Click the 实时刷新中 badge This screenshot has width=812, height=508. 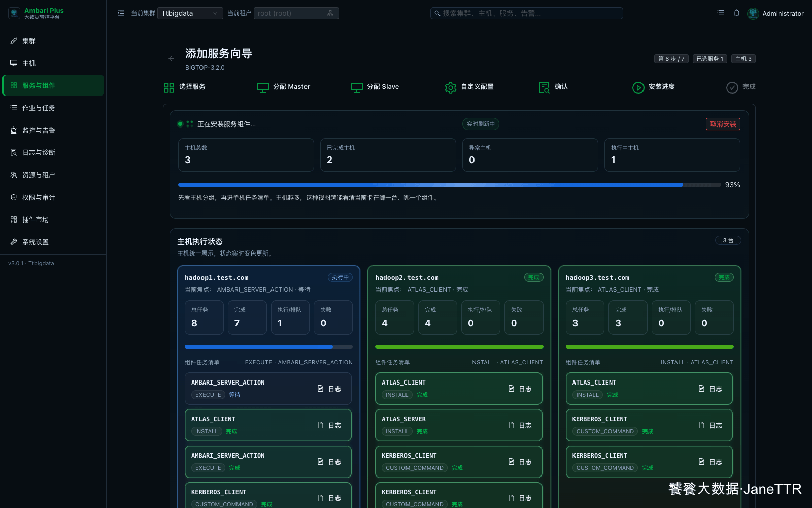pos(481,124)
